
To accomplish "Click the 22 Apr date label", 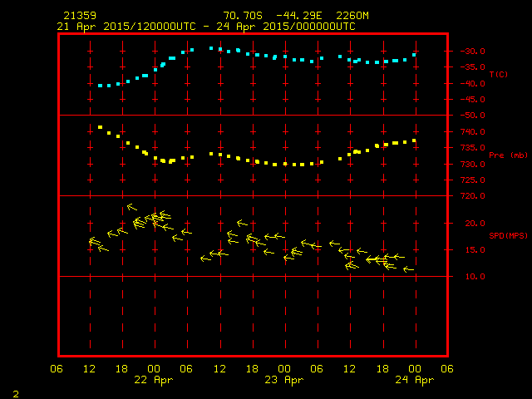I will 154,380.
